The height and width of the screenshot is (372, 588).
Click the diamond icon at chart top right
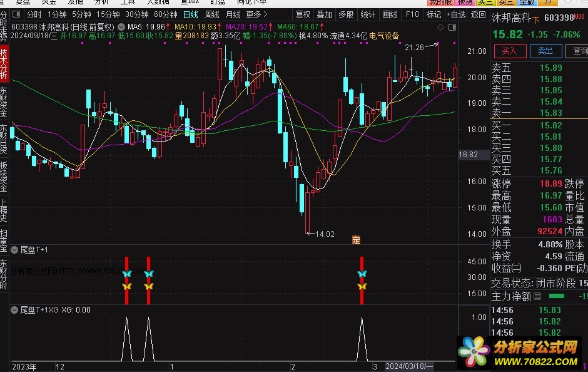[440, 27]
